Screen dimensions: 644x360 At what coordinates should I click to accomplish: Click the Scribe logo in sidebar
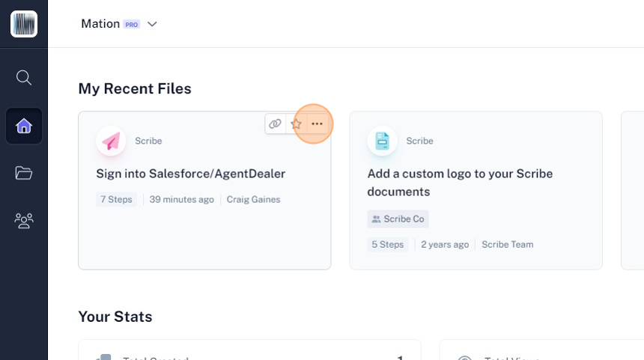(x=24, y=24)
